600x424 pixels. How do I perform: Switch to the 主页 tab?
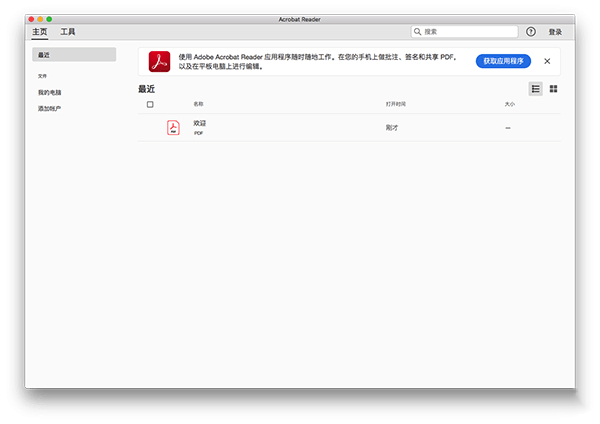[x=39, y=32]
